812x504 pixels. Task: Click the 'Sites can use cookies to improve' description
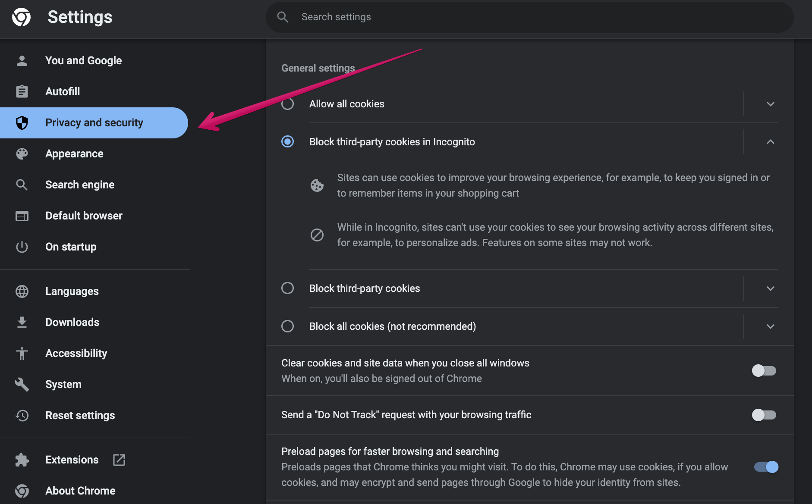tap(553, 185)
